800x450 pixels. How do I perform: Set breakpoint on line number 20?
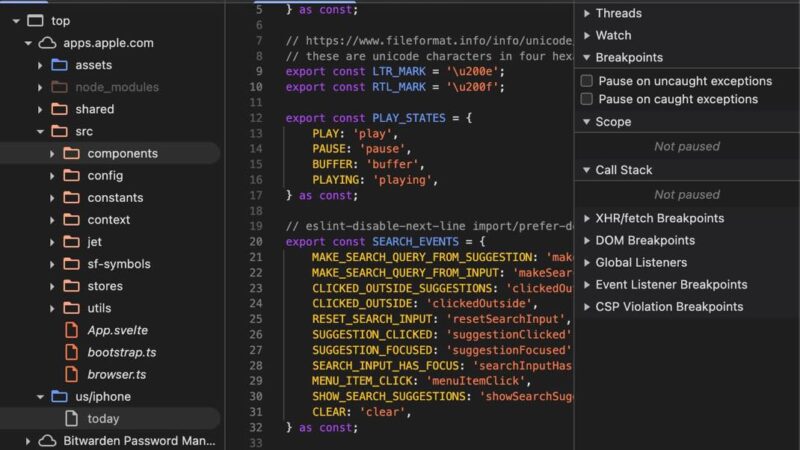(256, 241)
